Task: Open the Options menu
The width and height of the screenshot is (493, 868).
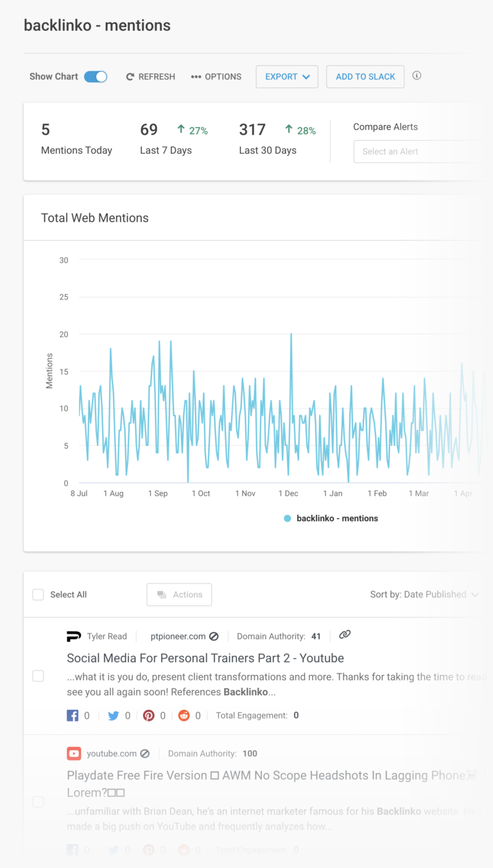Action: pyautogui.click(x=216, y=76)
